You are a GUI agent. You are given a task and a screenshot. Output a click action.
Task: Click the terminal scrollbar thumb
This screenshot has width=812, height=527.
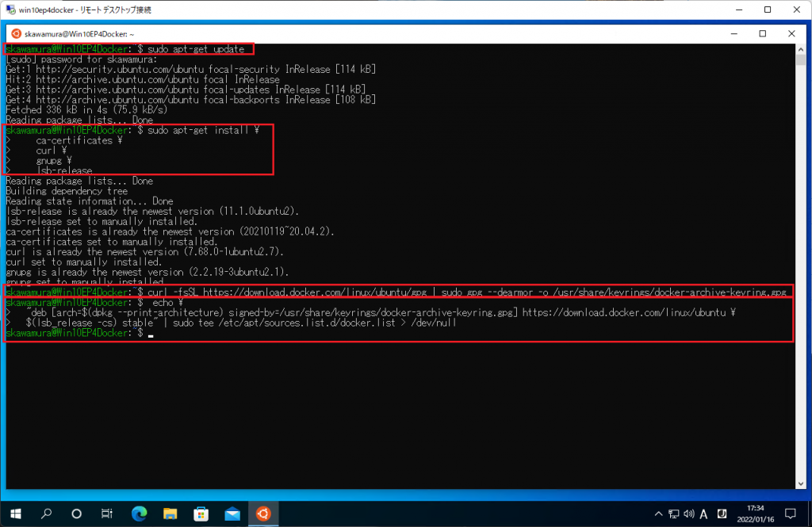801,59
